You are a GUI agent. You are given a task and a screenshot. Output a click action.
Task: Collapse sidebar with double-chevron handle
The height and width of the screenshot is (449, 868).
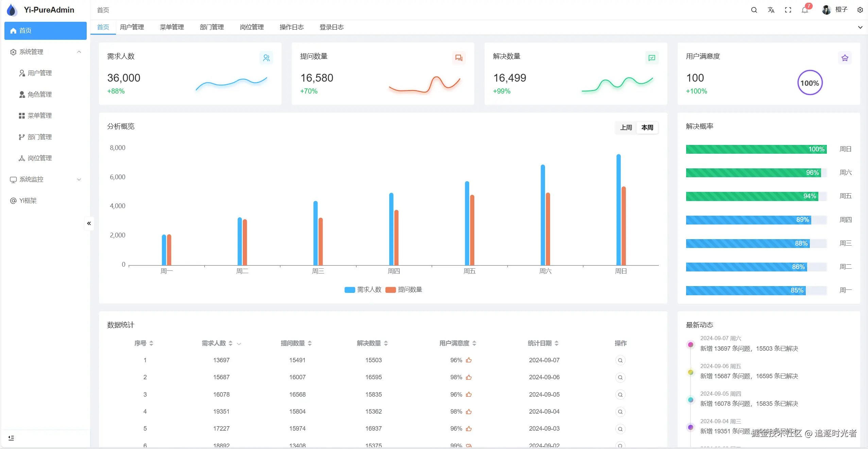pos(89,223)
